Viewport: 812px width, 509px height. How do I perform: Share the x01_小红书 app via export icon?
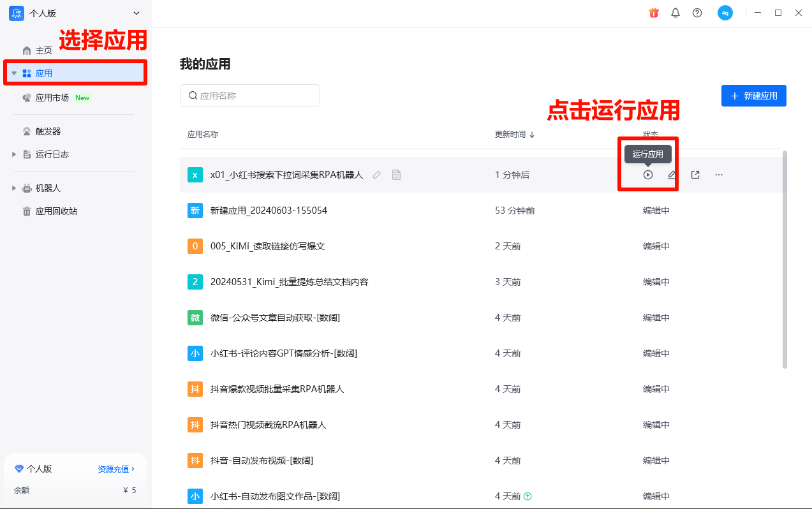[695, 175]
